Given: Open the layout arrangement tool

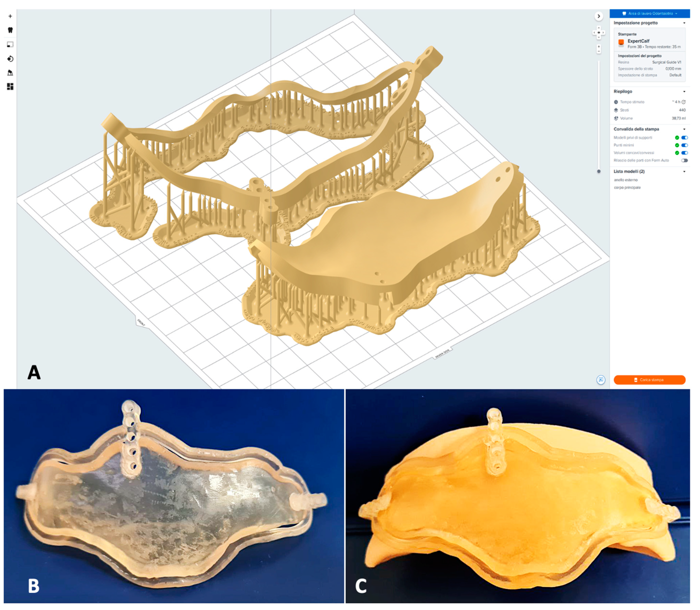Looking at the screenshot, I should click(x=10, y=86).
